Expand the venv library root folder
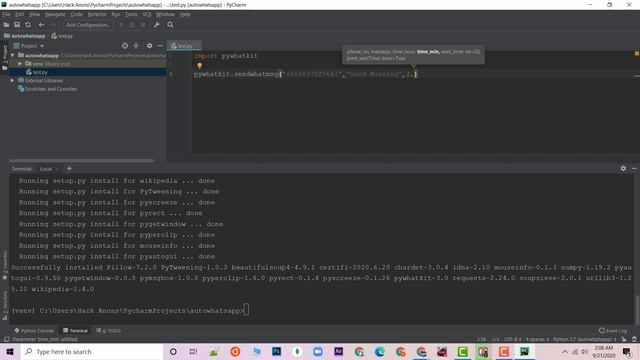Viewport: 640px width, 360px height. pyautogui.click(x=20, y=64)
